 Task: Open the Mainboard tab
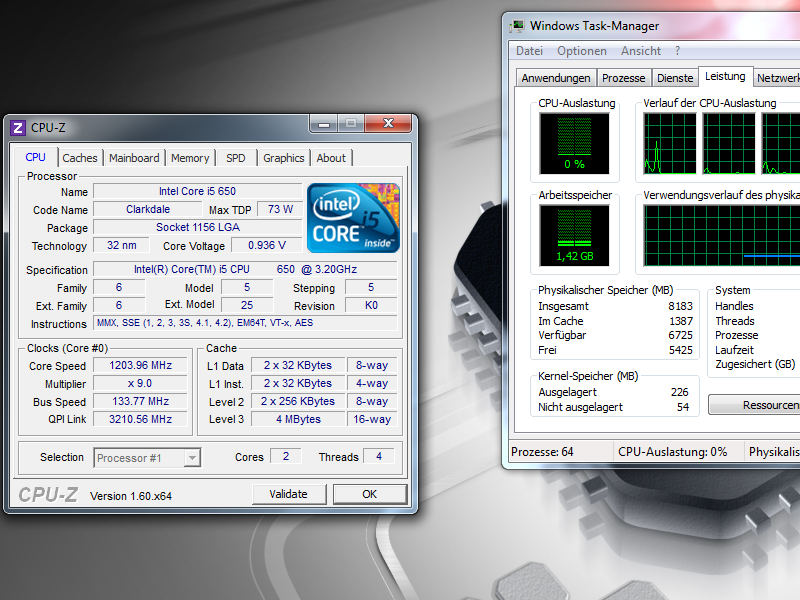point(134,158)
